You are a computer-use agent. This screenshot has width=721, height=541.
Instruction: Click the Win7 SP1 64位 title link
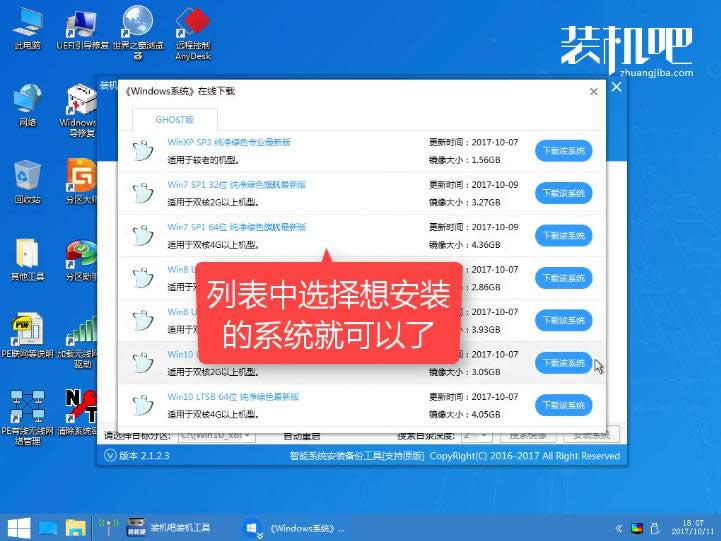tap(236, 227)
